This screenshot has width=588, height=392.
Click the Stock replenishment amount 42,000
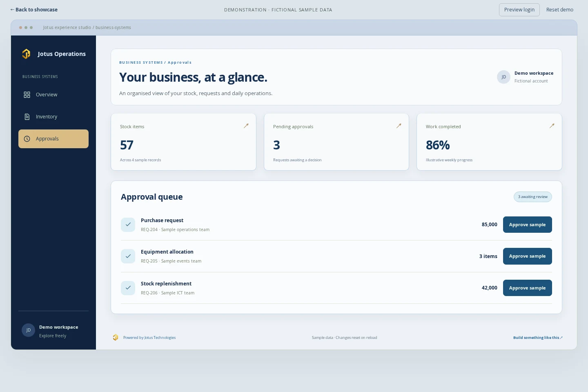pos(490,288)
